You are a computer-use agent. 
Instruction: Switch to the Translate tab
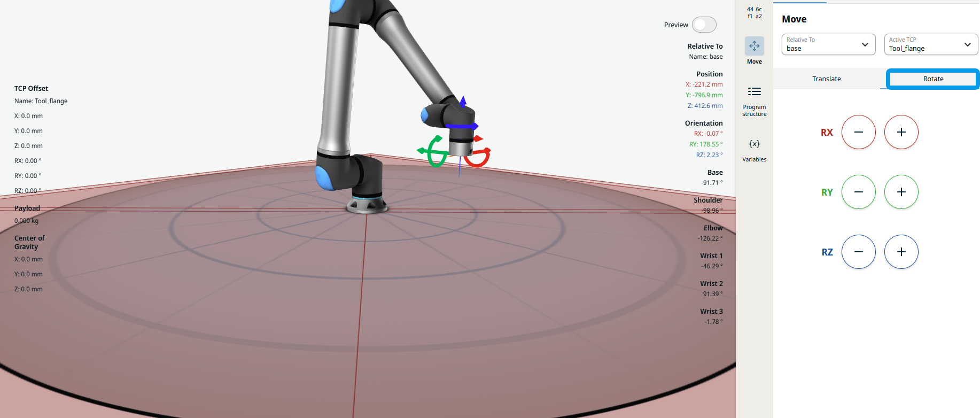click(826, 79)
